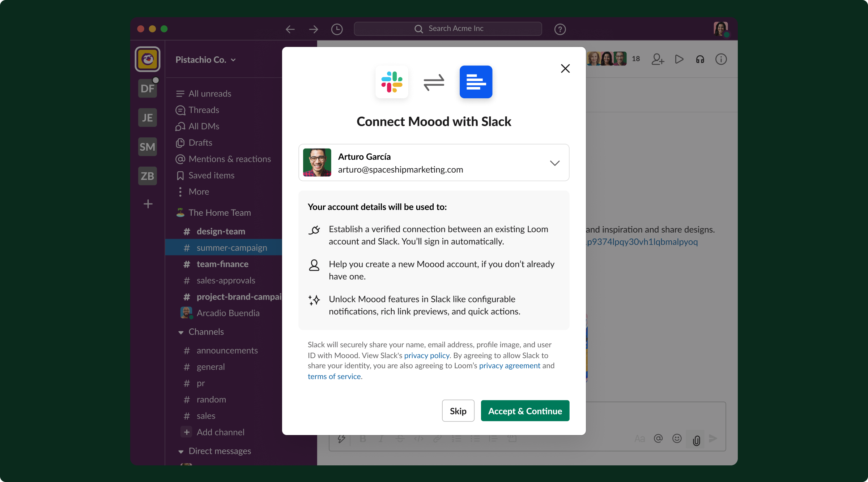Click the Search Acme Inc field

pyautogui.click(x=448, y=29)
